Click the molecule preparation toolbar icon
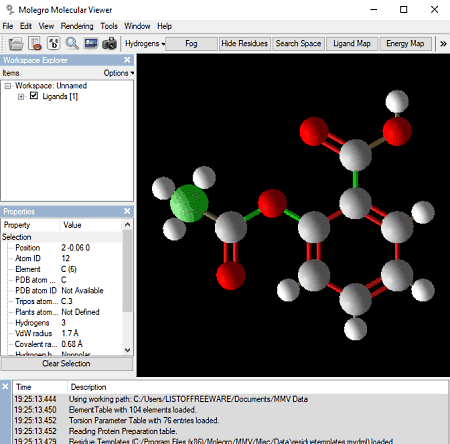450x444 pixels. [54, 44]
